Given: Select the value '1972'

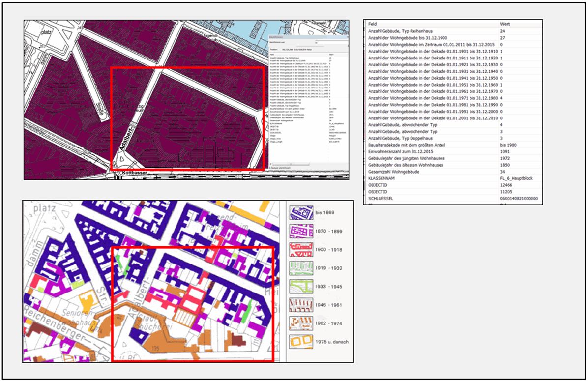Looking at the screenshot, I should [505, 158].
